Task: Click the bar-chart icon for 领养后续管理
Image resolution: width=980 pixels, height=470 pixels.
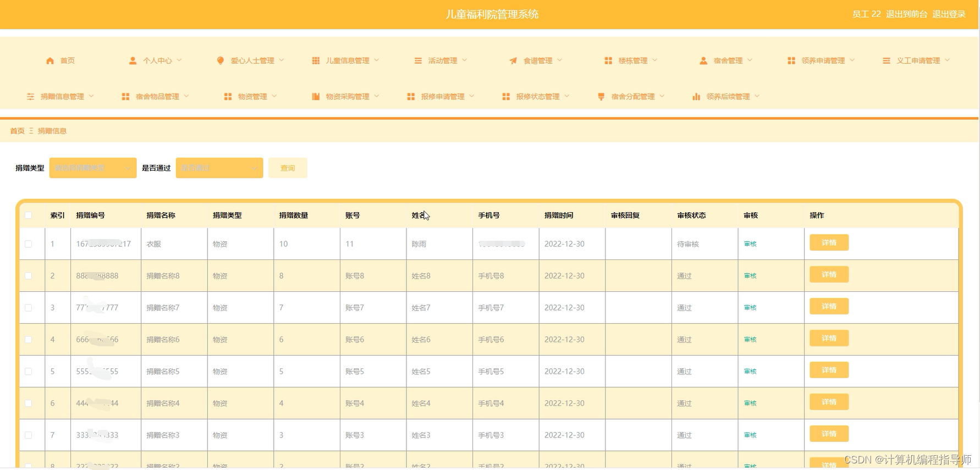Action: (x=696, y=96)
